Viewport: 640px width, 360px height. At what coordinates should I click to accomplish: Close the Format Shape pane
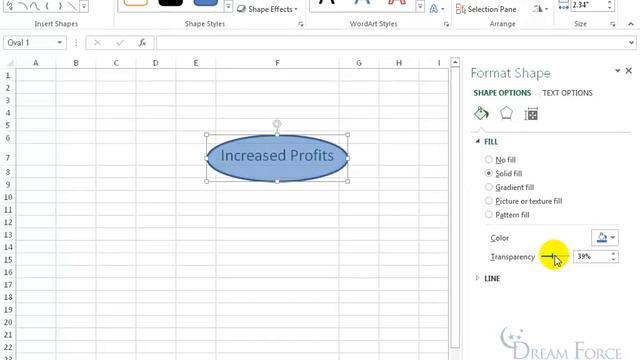pos(629,71)
